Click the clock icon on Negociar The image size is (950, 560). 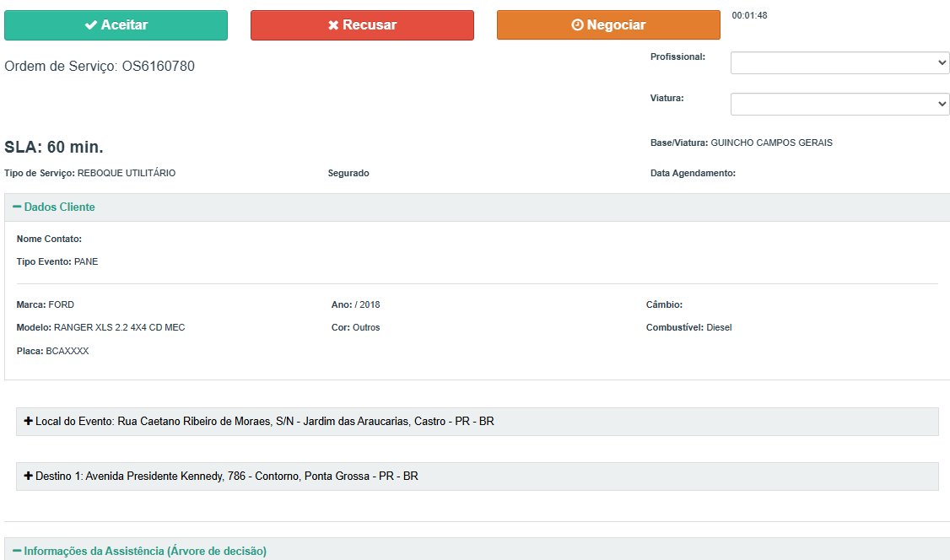coord(577,24)
